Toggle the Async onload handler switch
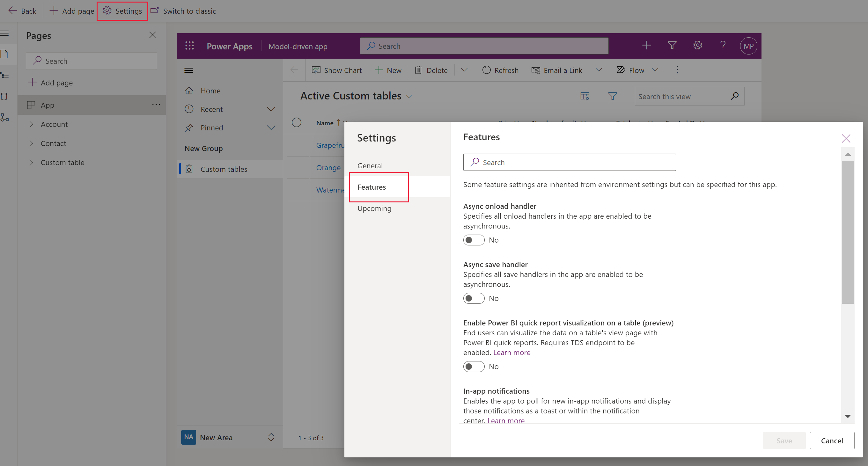 (x=473, y=239)
